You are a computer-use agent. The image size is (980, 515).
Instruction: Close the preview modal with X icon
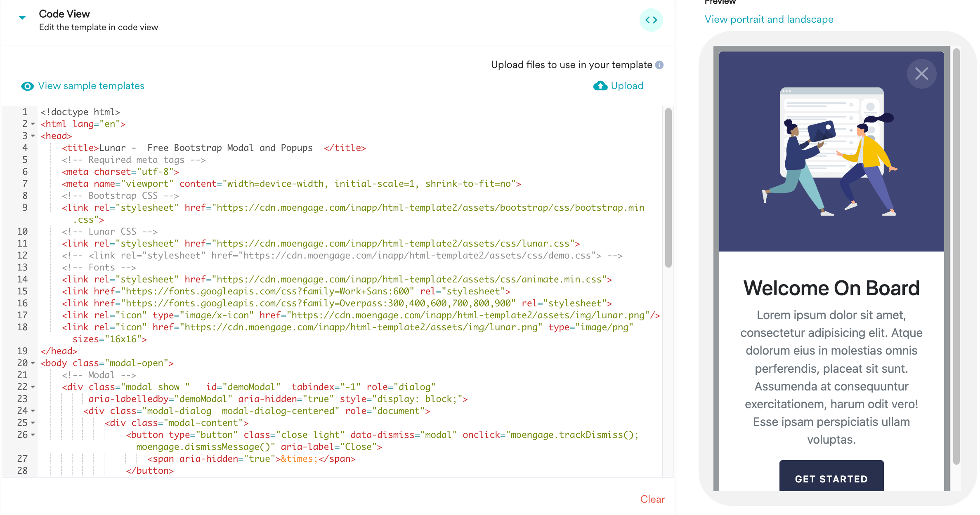coord(921,74)
